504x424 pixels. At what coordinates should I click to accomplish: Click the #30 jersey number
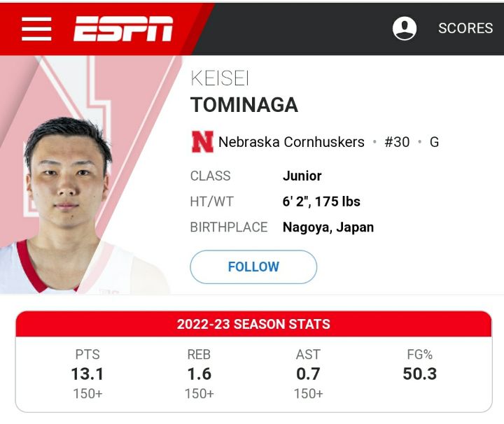397,142
